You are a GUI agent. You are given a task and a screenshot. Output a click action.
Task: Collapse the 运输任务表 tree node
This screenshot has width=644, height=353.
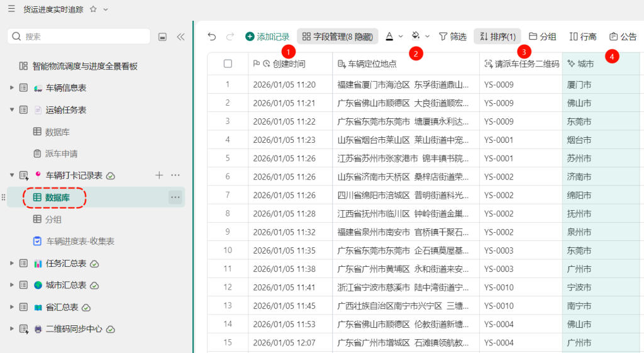pyautogui.click(x=11, y=109)
